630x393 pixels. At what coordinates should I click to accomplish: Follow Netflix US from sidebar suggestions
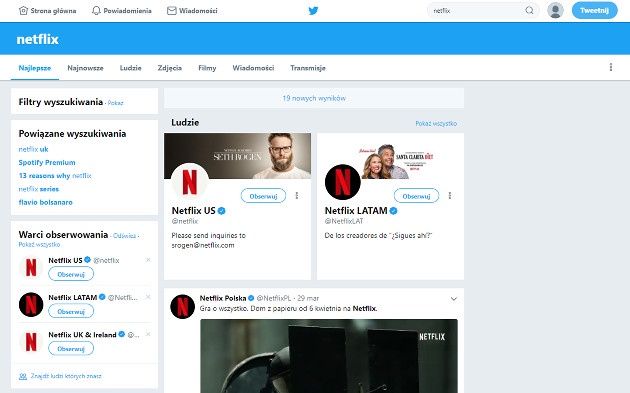(x=71, y=274)
